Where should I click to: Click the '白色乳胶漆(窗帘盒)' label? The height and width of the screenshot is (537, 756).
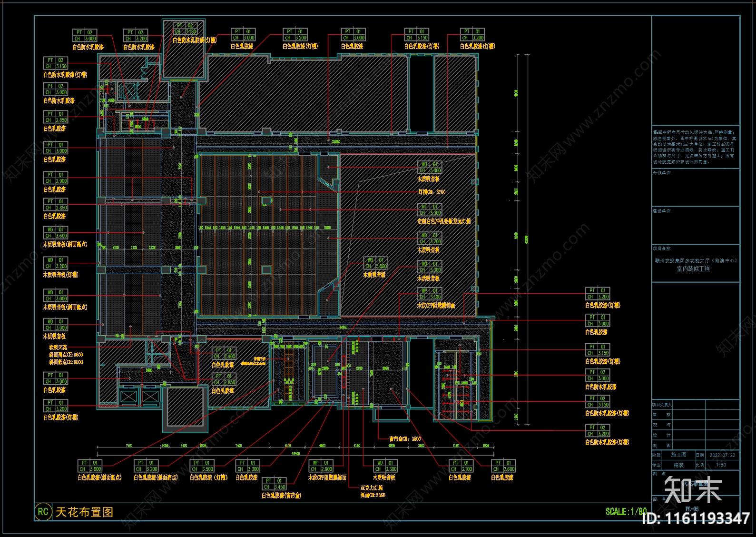[x=281, y=496]
